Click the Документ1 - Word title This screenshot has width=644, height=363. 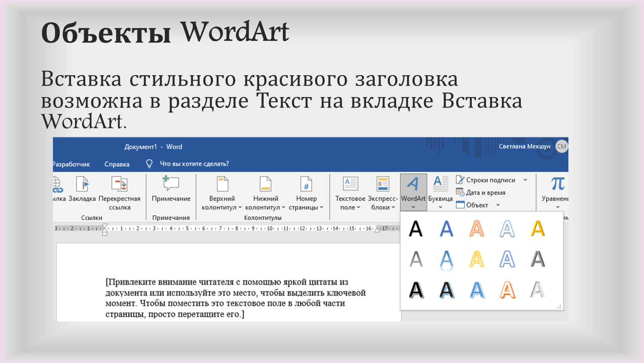[x=153, y=147]
